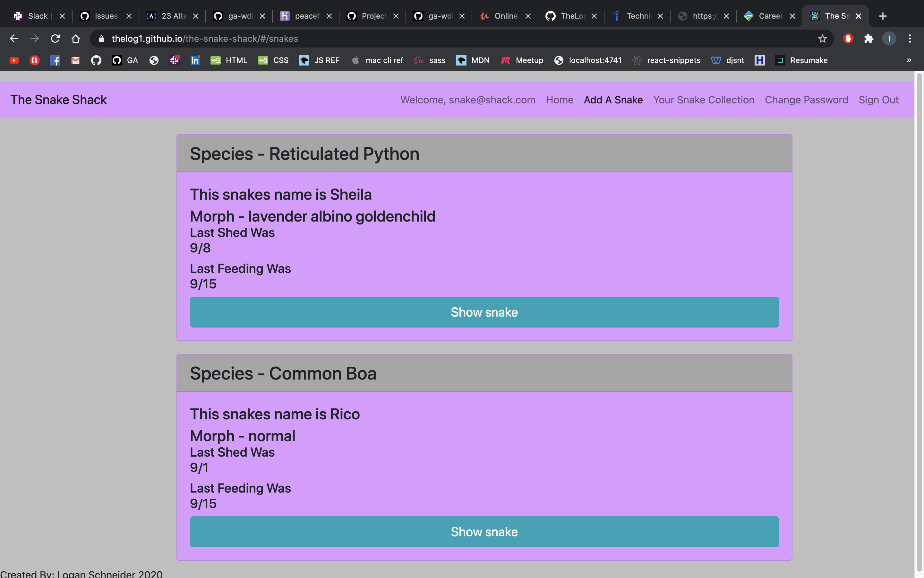Image resolution: width=924 pixels, height=578 pixels.
Task: Click the Sign Out link
Action: [878, 100]
